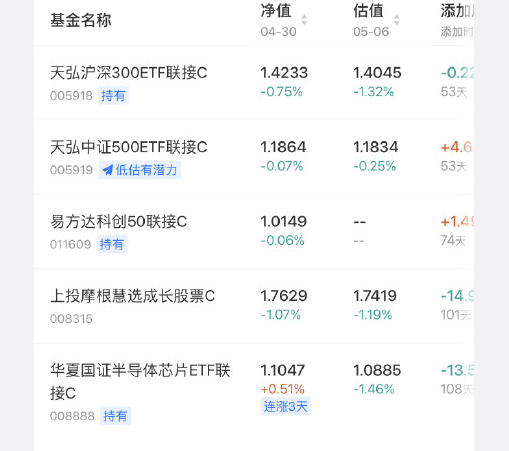Click the 净值 column header label

276,11
